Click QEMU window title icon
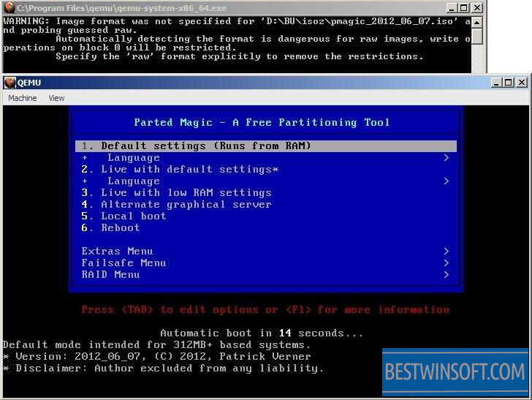This screenshot has width=532, height=400. [x=9, y=83]
